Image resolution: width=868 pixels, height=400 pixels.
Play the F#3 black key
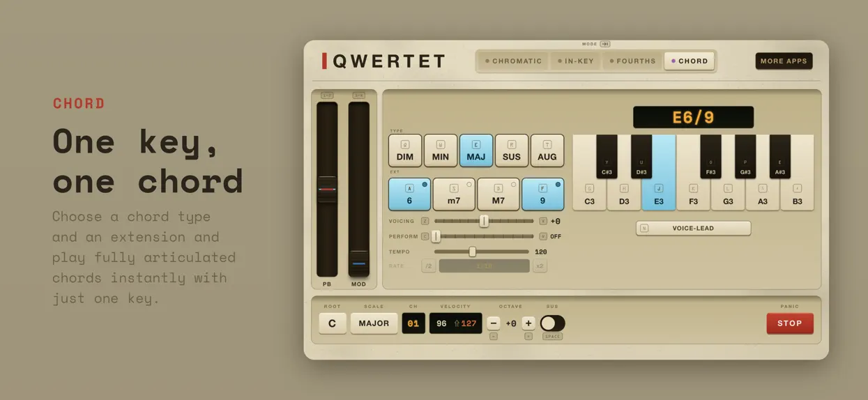click(x=710, y=157)
